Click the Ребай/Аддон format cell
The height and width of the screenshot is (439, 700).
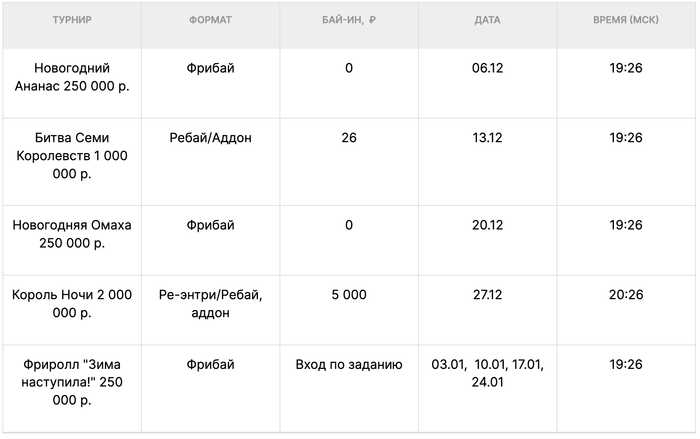pos(210,138)
